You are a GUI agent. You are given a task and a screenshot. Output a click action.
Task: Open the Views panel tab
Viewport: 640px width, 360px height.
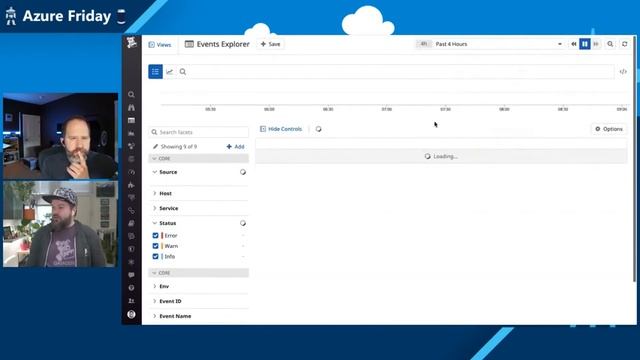pyautogui.click(x=160, y=44)
